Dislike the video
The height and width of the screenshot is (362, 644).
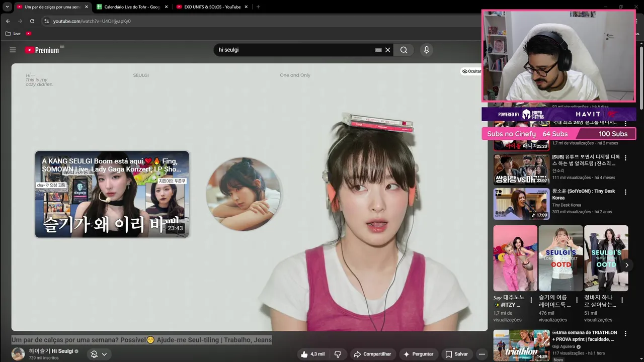click(x=338, y=354)
